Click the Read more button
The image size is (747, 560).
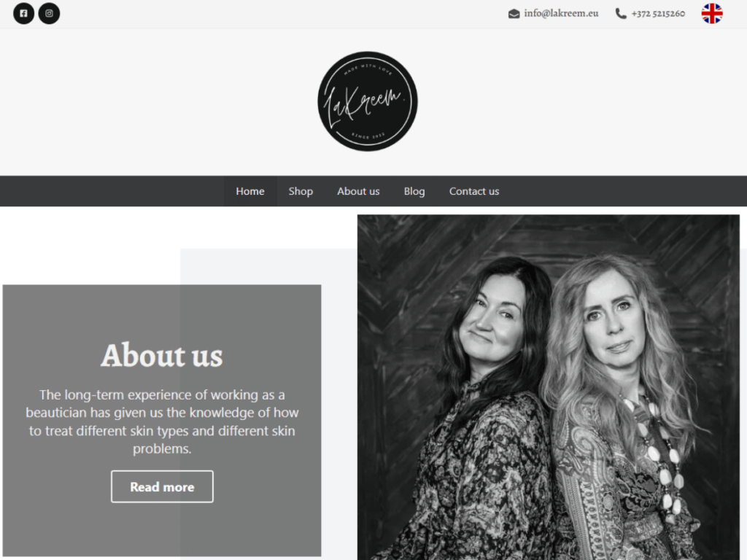pos(162,486)
